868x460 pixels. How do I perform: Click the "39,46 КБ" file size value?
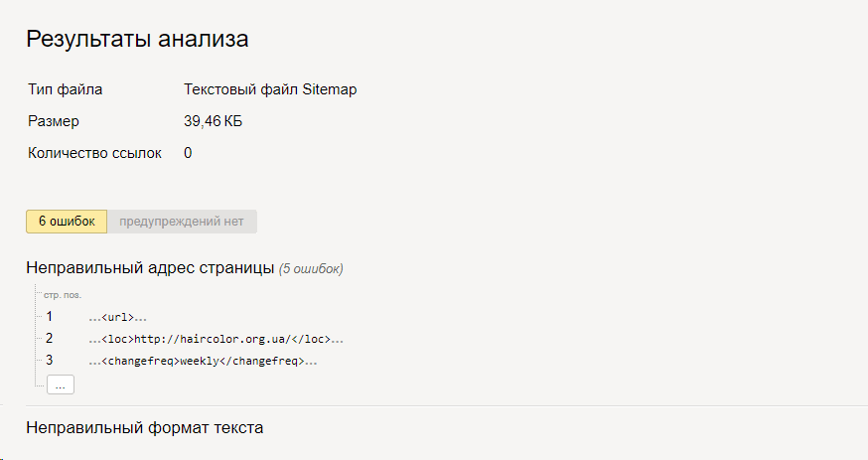(214, 121)
